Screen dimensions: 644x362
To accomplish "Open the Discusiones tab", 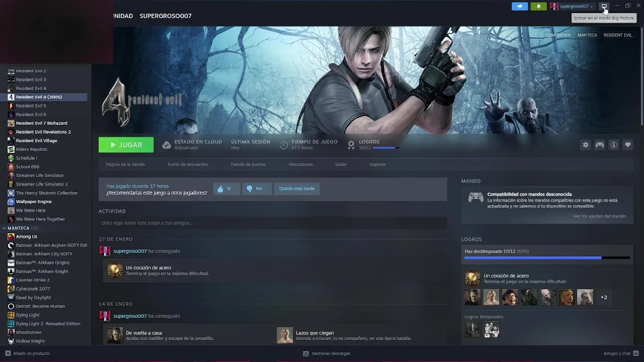I will (301, 164).
